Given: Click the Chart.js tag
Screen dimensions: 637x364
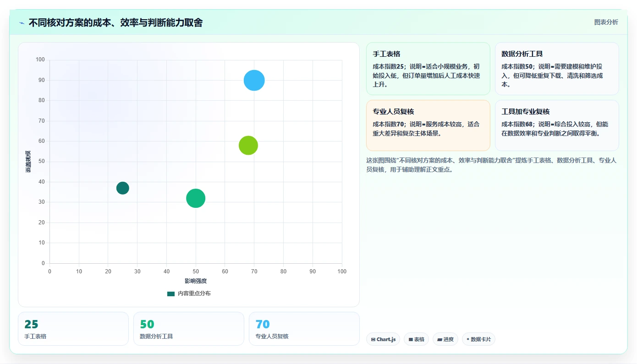Looking at the screenshot, I should tap(383, 339).
